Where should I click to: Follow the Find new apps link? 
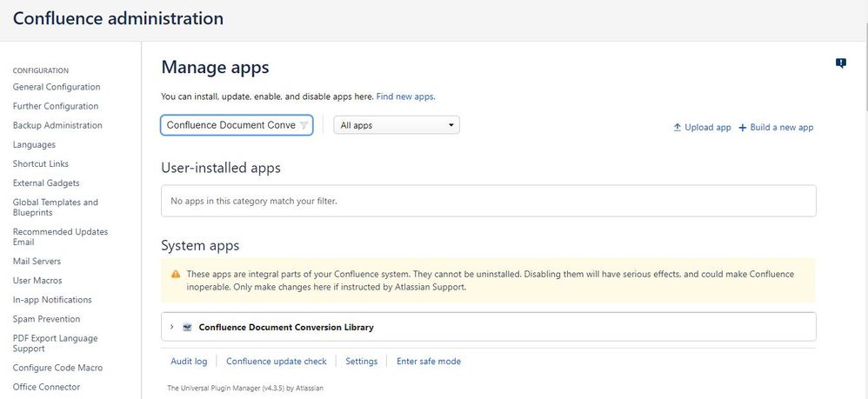[x=406, y=96]
